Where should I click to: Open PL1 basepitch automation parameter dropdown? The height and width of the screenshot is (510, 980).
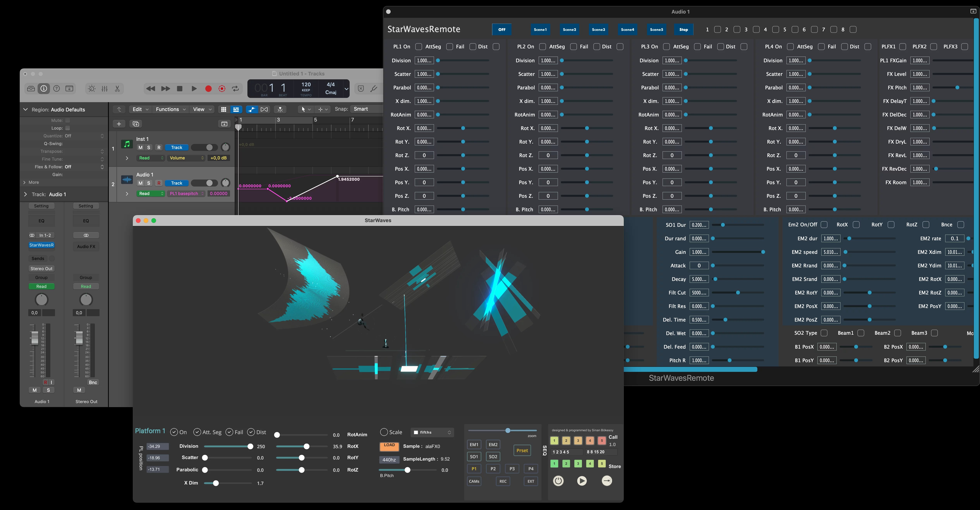187,194
